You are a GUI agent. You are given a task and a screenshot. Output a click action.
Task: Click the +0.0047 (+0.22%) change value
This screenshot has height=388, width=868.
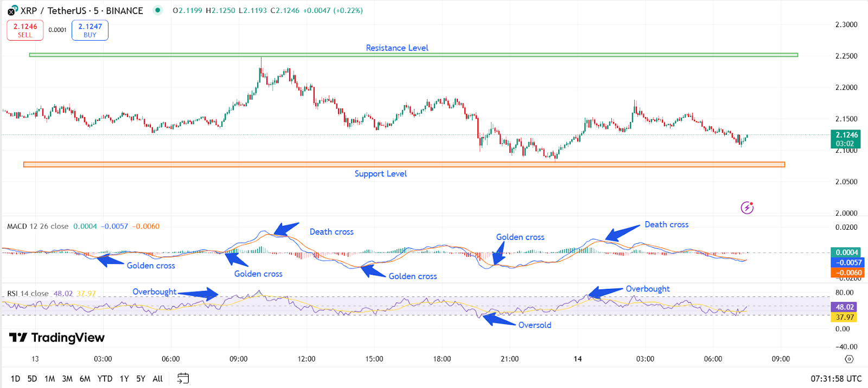pos(333,10)
